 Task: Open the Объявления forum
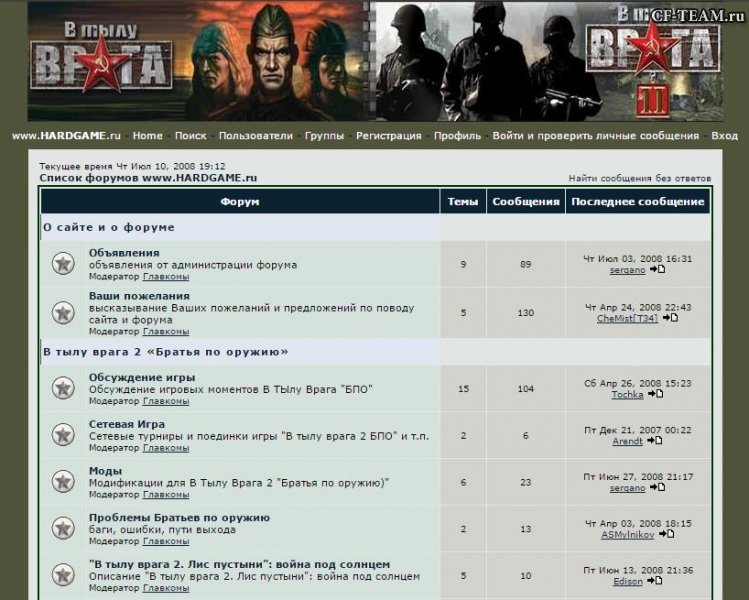coord(124,253)
